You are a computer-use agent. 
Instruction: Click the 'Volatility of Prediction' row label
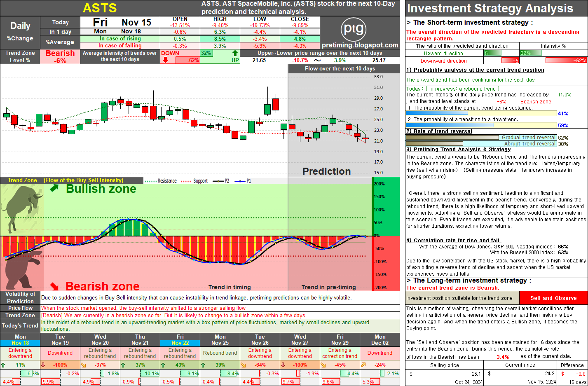tap(20, 297)
